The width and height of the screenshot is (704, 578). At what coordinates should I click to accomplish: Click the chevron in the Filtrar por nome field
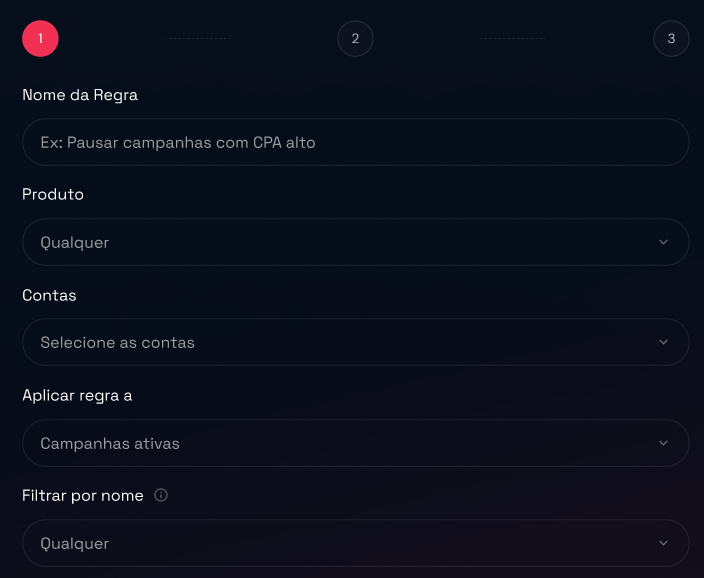click(664, 543)
